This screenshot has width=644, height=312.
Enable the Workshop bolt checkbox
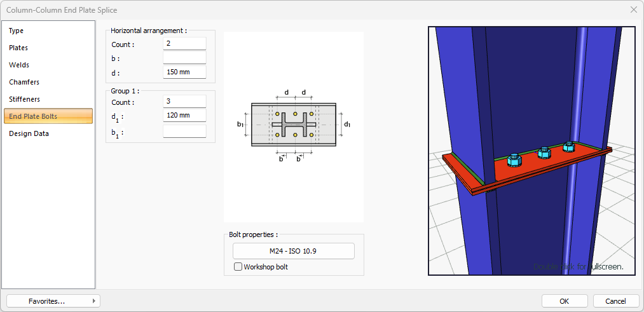(x=238, y=267)
